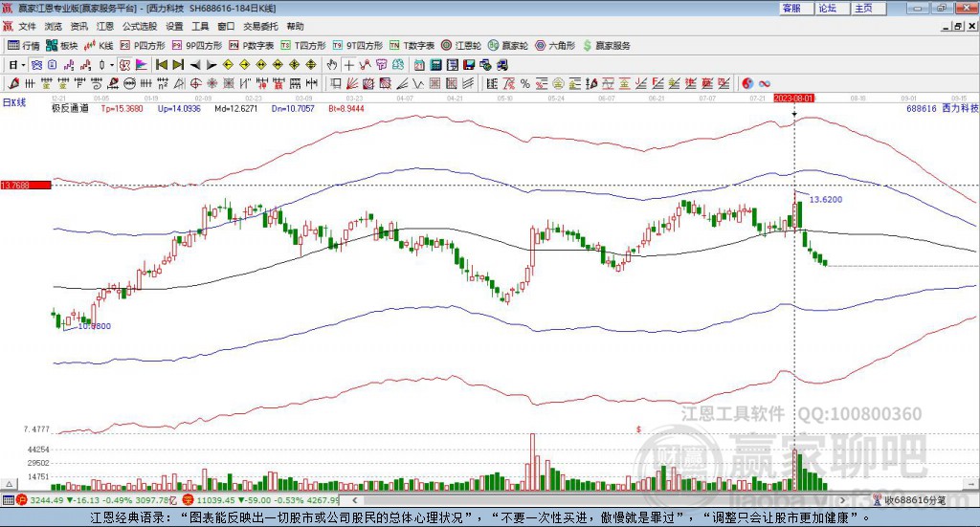Open the 9T四方形 tool
980x527 pixels.
click(x=358, y=46)
